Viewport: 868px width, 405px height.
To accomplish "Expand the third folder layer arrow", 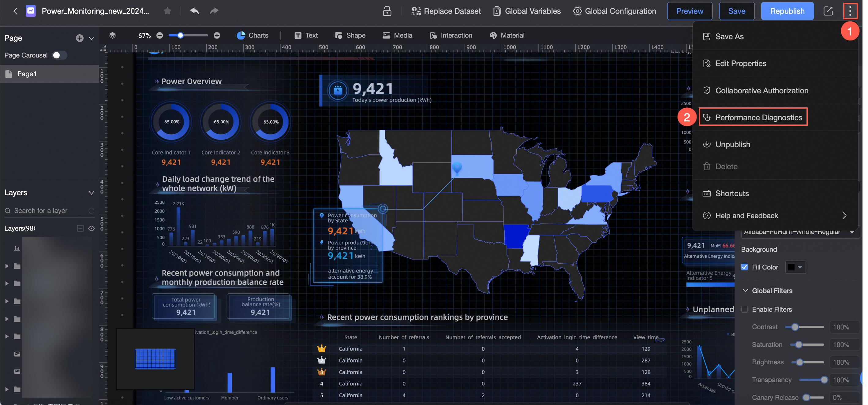I will 7,301.
